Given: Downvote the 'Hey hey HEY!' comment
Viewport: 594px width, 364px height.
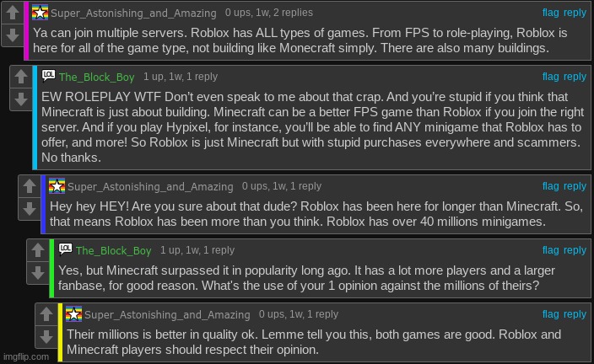Looking at the screenshot, I should [30, 209].
